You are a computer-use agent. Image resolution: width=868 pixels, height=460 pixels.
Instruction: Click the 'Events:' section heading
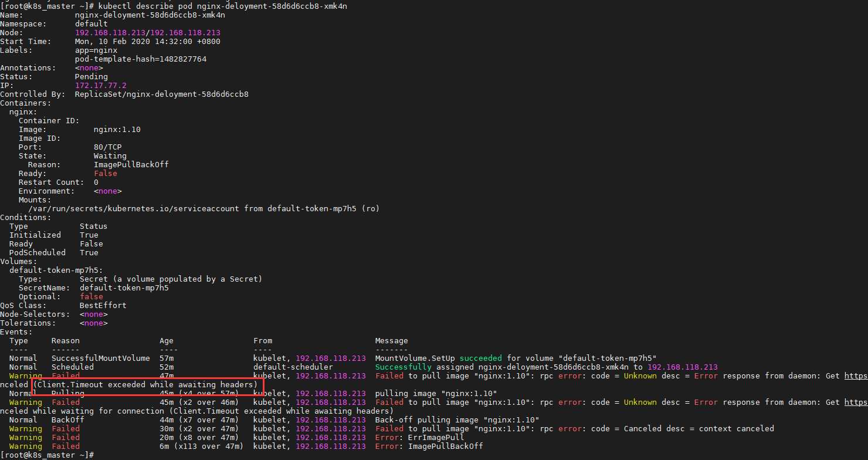point(16,332)
